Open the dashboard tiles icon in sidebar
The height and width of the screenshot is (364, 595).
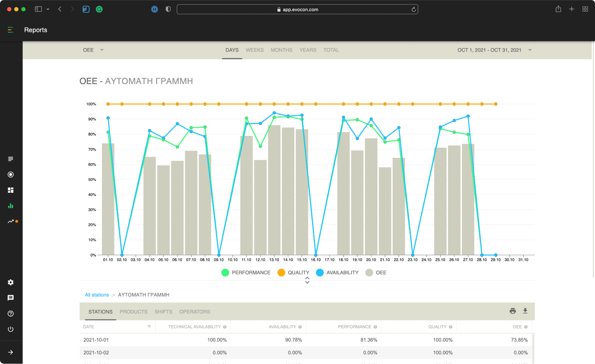pos(10,190)
